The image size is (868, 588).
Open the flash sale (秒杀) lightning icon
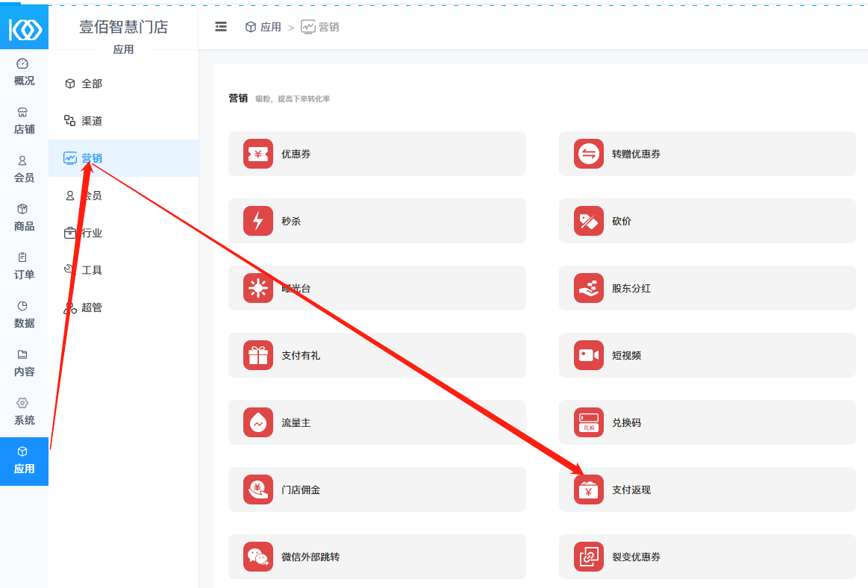258,221
